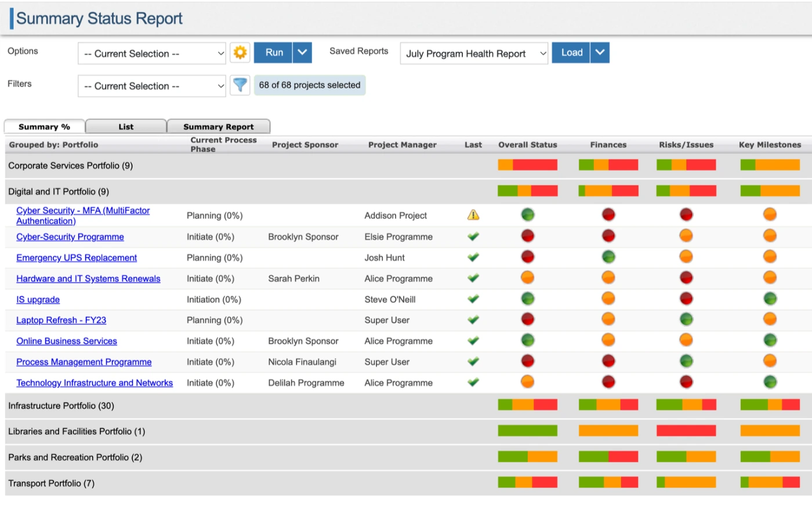
Task: Click the green checkmark for Process Management Programme
Action: [473, 362]
